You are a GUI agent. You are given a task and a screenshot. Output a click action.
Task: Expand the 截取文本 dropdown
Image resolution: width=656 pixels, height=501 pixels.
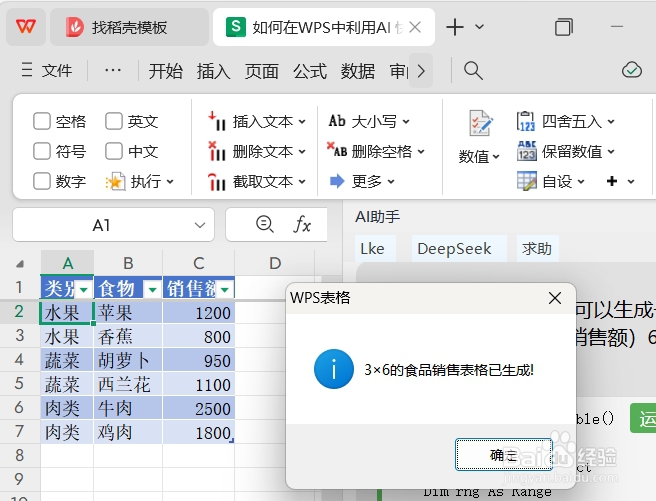(x=302, y=181)
